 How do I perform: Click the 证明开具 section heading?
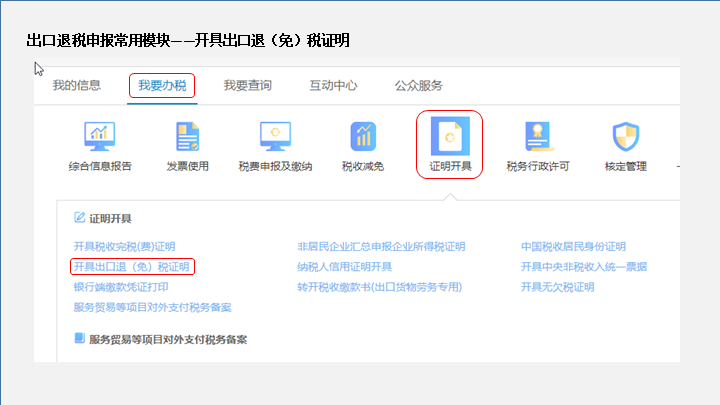(x=110, y=219)
